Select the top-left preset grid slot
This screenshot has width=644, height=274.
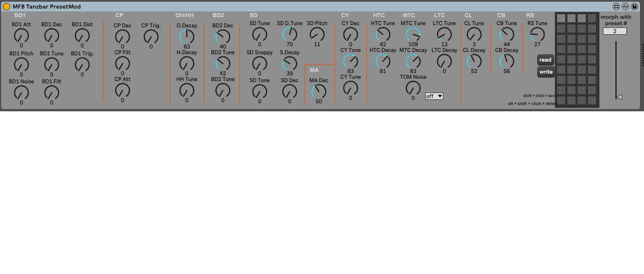click(561, 18)
